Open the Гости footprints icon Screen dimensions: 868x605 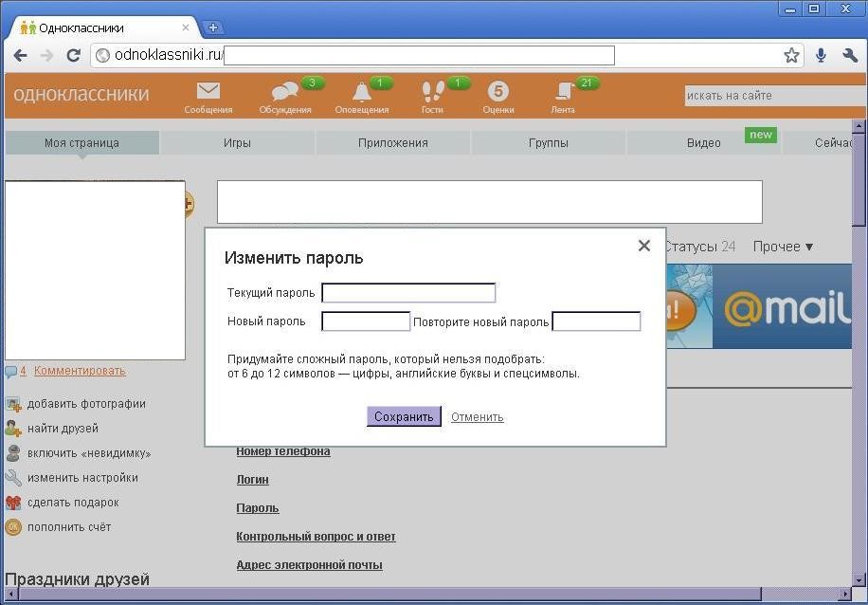pyautogui.click(x=432, y=92)
